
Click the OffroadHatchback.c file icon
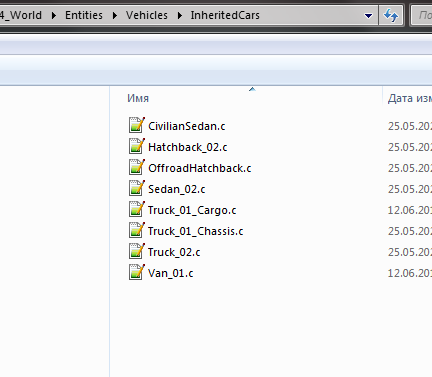137,167
